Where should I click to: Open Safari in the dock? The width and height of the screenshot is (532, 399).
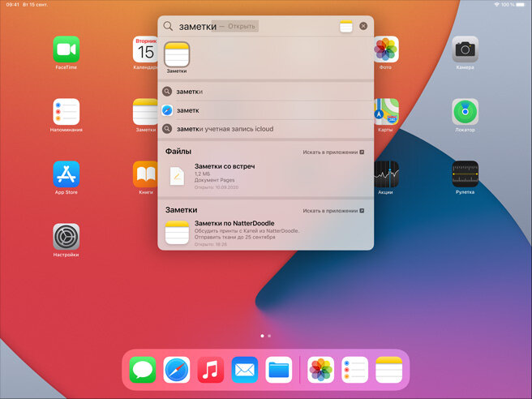pos(177,370)
